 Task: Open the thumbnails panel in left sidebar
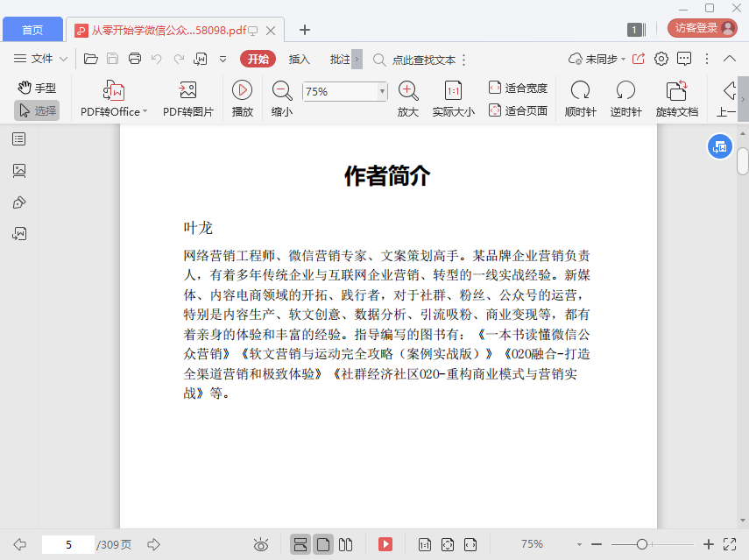pos(19,171)
